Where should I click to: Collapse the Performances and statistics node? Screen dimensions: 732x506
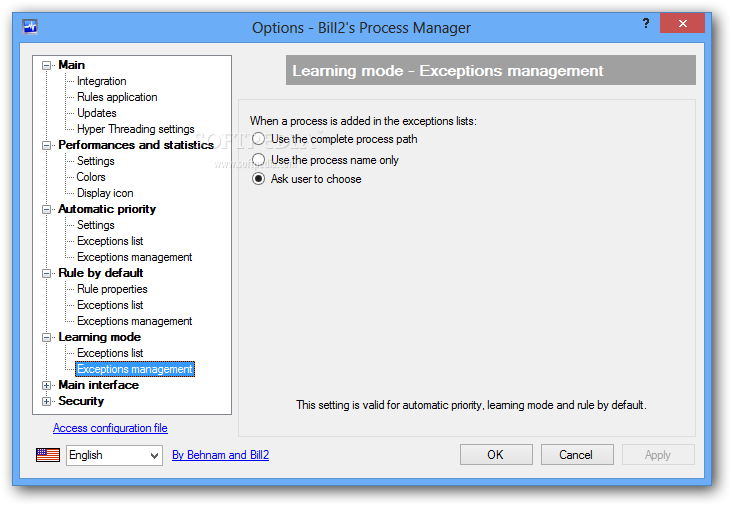(46, 146)
